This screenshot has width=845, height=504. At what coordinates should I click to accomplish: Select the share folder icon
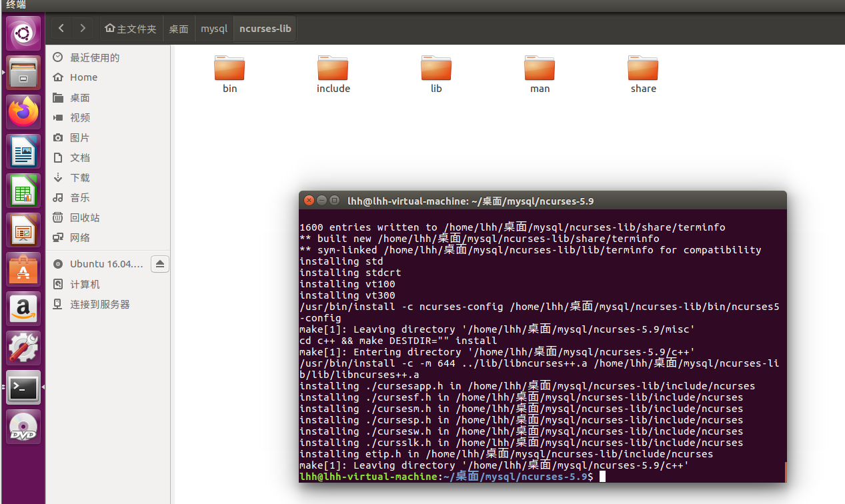coord(643,67)
